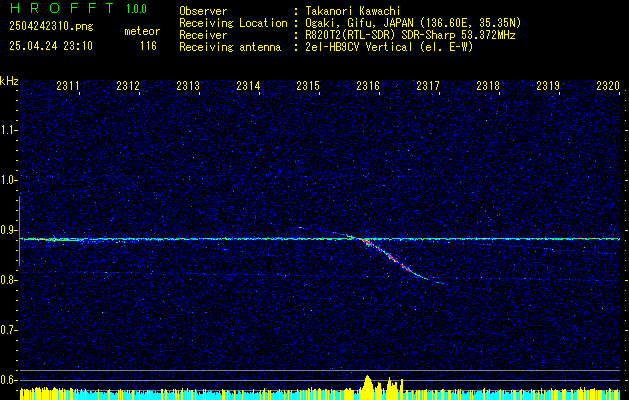This screenshot has height=400, width=629.
Task: Click the 1.1 kHz axis label
Action: [9, 130]
